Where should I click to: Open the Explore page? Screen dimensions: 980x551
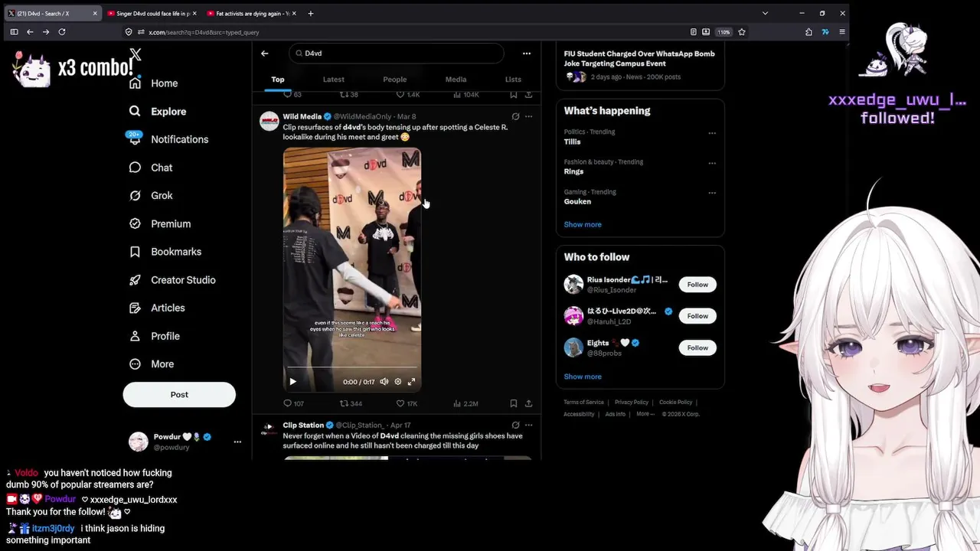pyautogui.click(x=158, y=112)
